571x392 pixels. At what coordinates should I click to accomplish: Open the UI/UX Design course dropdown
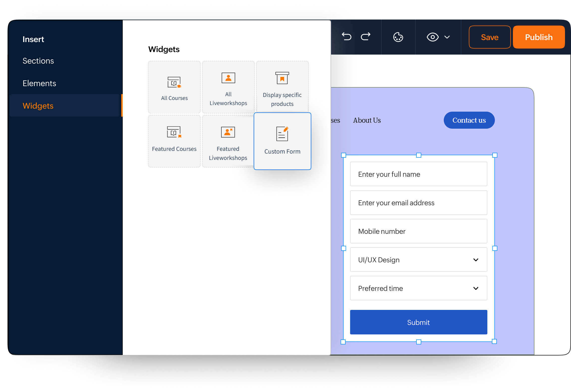click(x=476, y=260)
